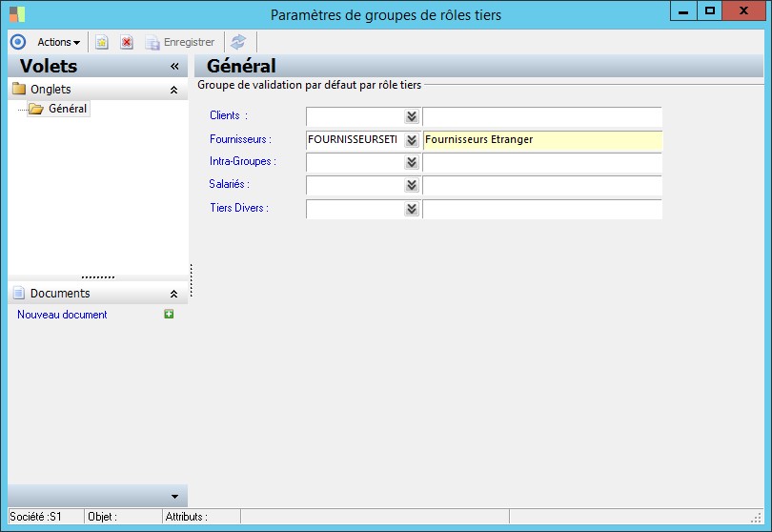
Task: Click the blue circular target icon in toolbar
Action: coord(18,42)
